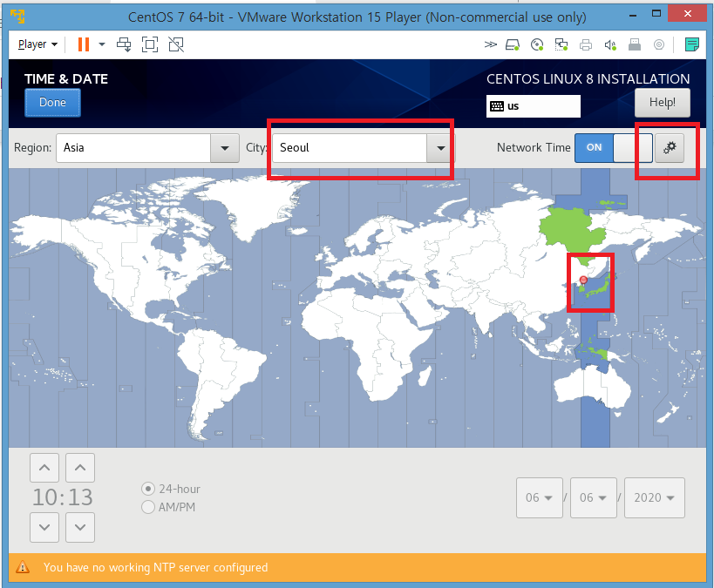This screenshot has width=714, height=588.
Task: Open the year dropdown showing 2020
Action: coord(655,498)
